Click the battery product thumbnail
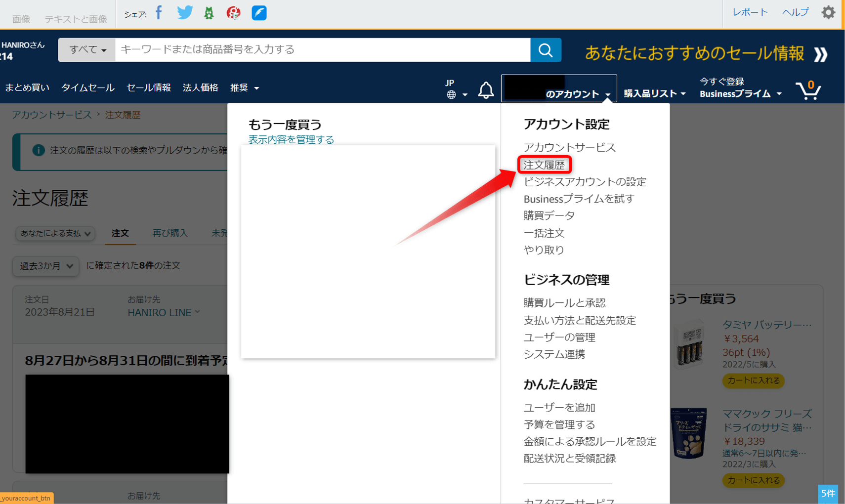The height and width of the screenshot is (504, 845). pos(689,344)
